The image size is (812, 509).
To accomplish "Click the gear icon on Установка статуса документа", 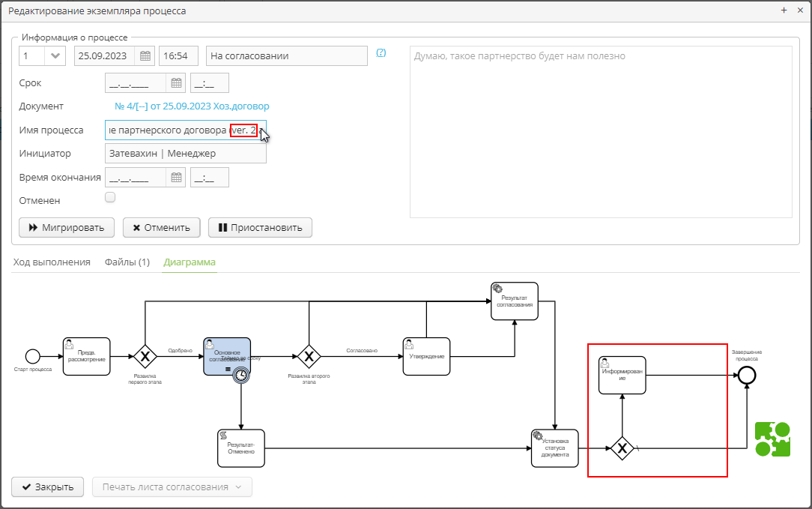I will click(536, 433).
